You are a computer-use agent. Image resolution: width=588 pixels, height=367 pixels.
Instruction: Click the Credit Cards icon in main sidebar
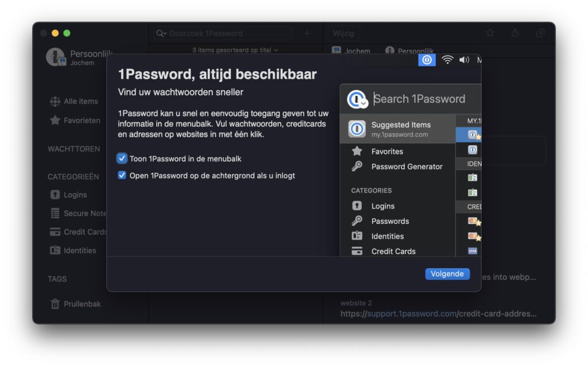tap(55, 232)
